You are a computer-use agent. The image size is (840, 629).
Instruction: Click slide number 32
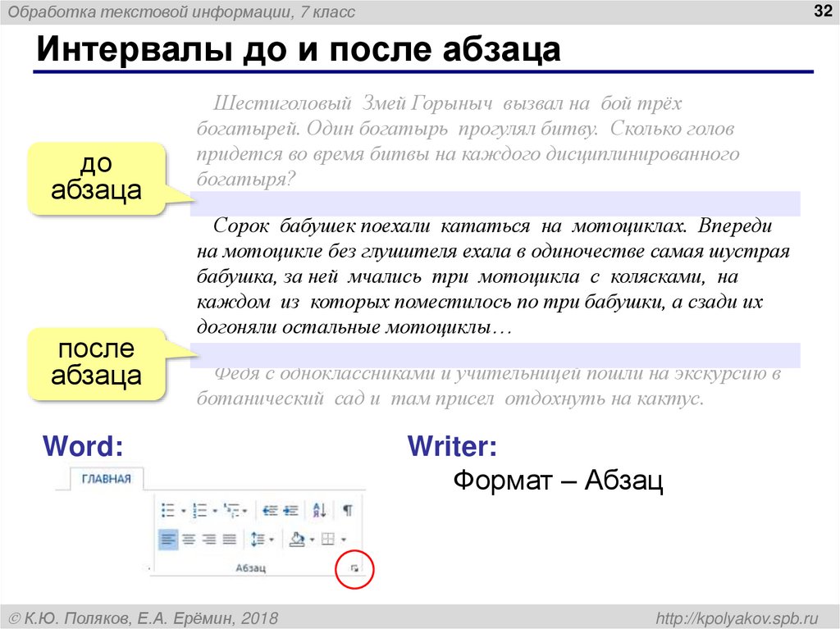pos(822,11)
